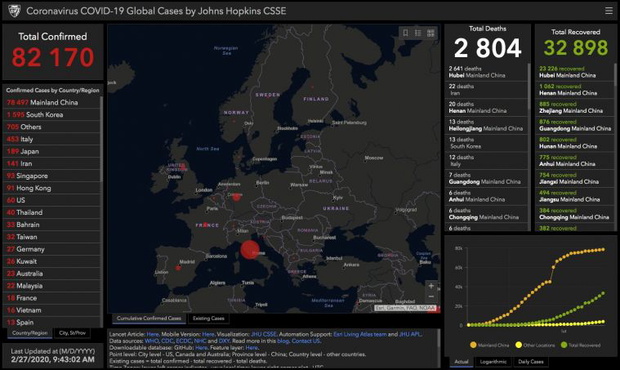Select '18 France' row
Viewport: 620px width, 370px height.
pyautogui.click(x=52, y=298)
